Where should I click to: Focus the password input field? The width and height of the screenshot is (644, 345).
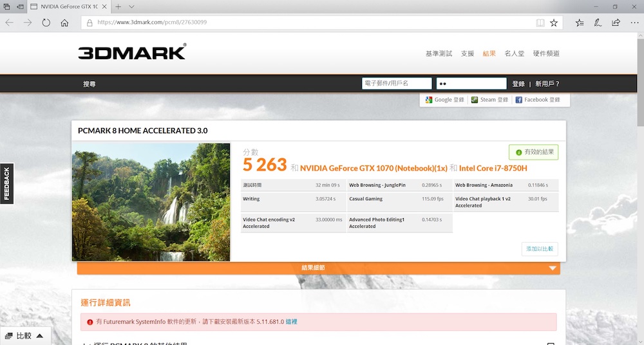(471, 84)
